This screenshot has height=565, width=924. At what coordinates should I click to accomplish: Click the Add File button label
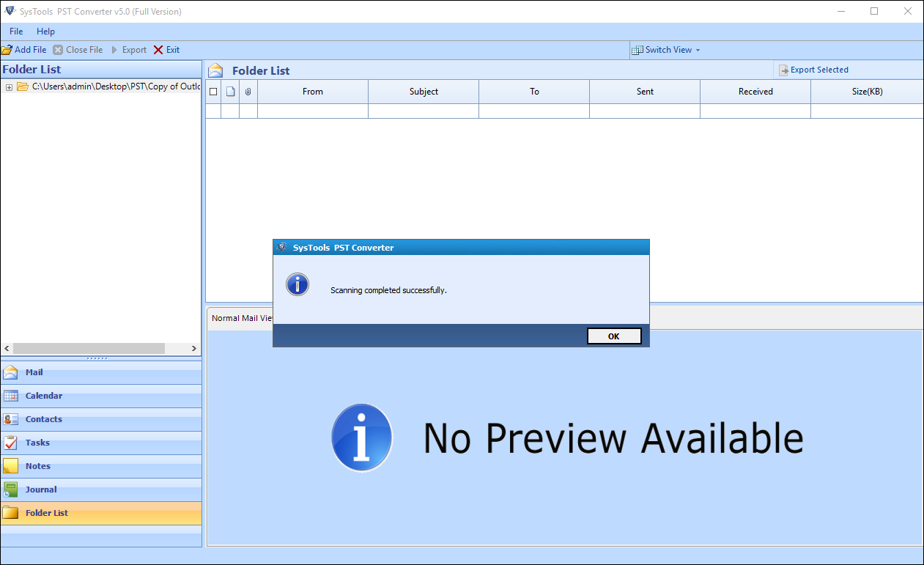(31, 50)
